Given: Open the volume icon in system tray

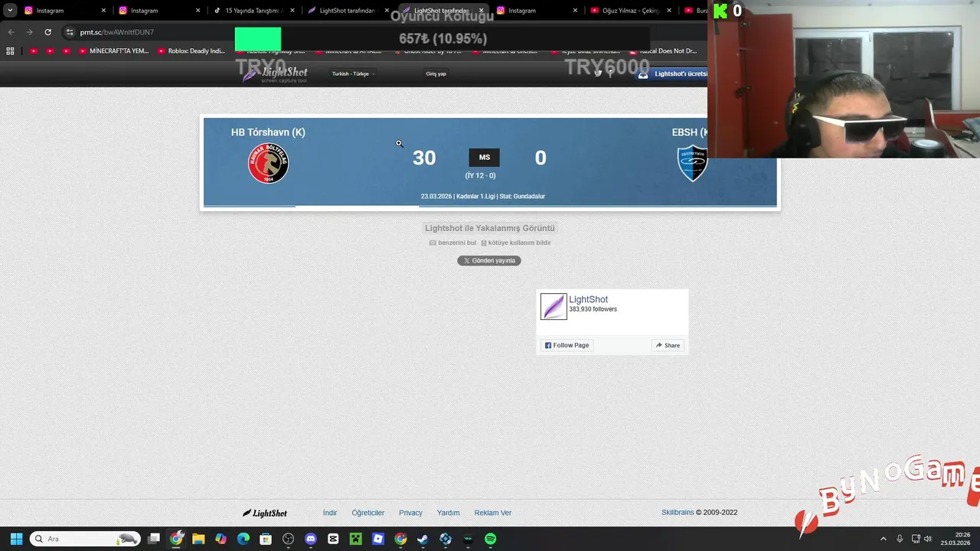Looking at the screenshot, I should [x=928, y=539].
